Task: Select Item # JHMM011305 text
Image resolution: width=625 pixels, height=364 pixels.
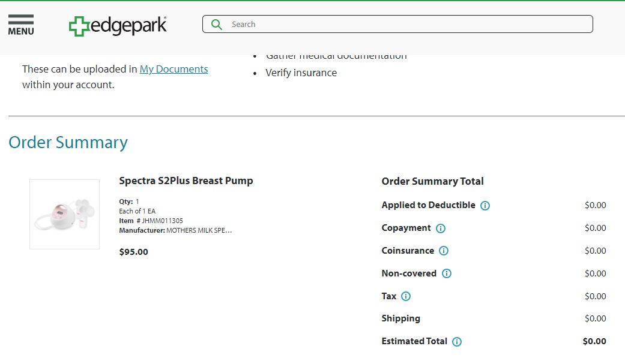Action: coord(151,221)
